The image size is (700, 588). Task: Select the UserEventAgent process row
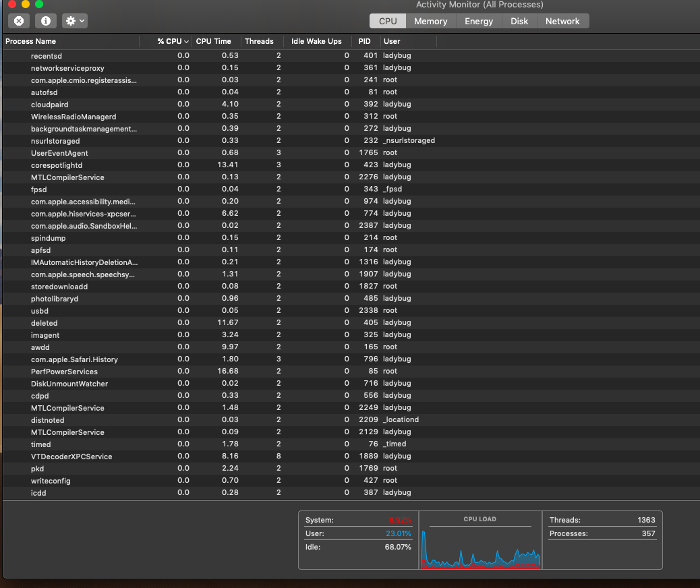[x=351, y=152]
